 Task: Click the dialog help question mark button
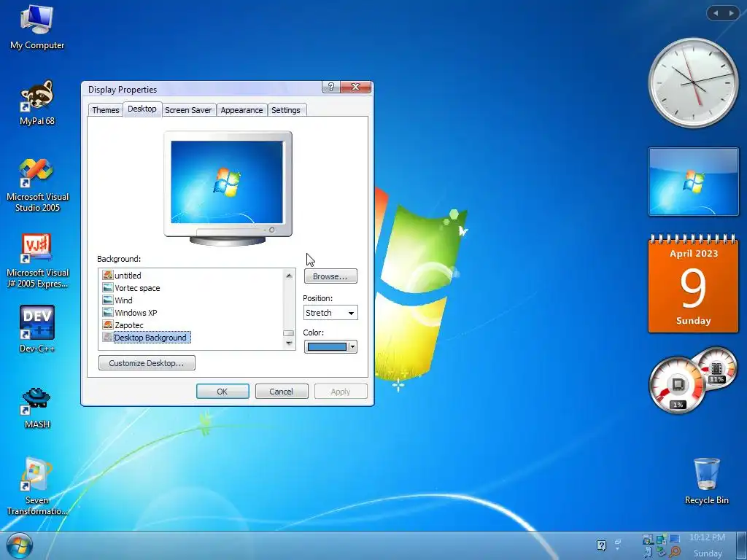pos(331,87)
